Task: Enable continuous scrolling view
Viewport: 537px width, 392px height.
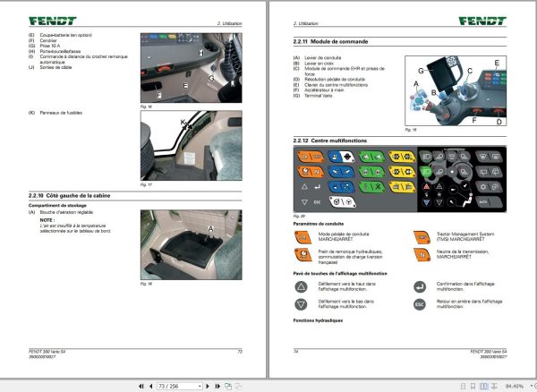Action: pyautogui.click(x=473, y=386)
